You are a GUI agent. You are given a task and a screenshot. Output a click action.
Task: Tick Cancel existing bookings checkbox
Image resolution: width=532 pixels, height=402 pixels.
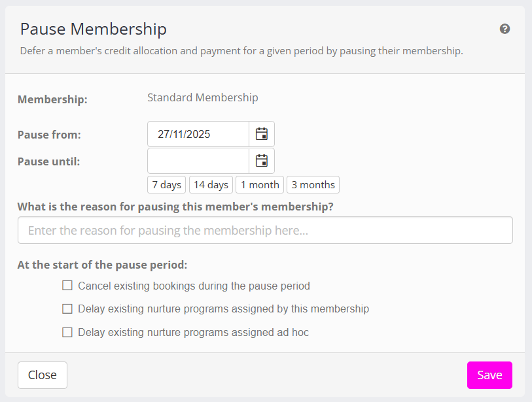click(67, 286)
